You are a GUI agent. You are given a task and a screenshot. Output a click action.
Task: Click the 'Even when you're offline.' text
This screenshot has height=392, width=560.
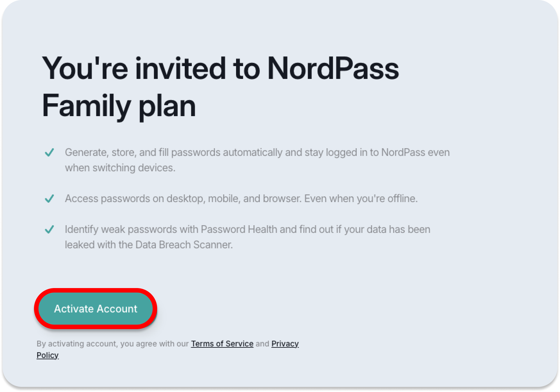tap(361, 199)
